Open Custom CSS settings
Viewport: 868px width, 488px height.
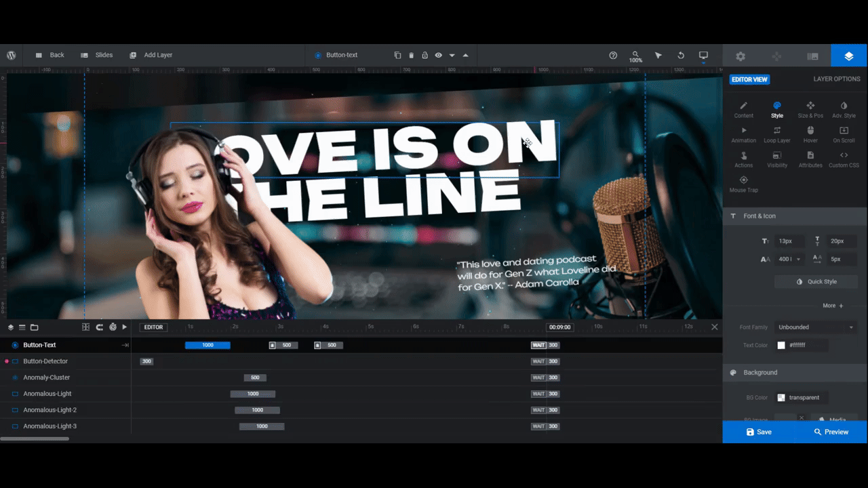pyautogui.click(x=844, y=160)
